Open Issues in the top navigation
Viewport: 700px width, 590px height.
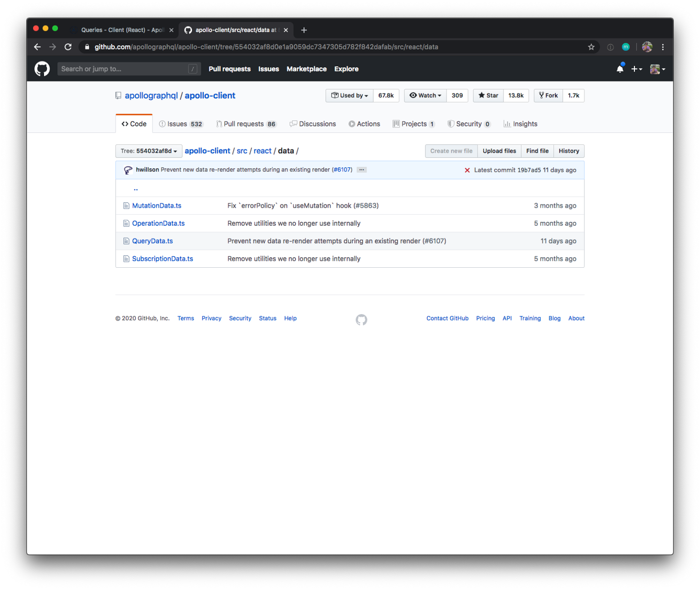(x=268, y=69)
